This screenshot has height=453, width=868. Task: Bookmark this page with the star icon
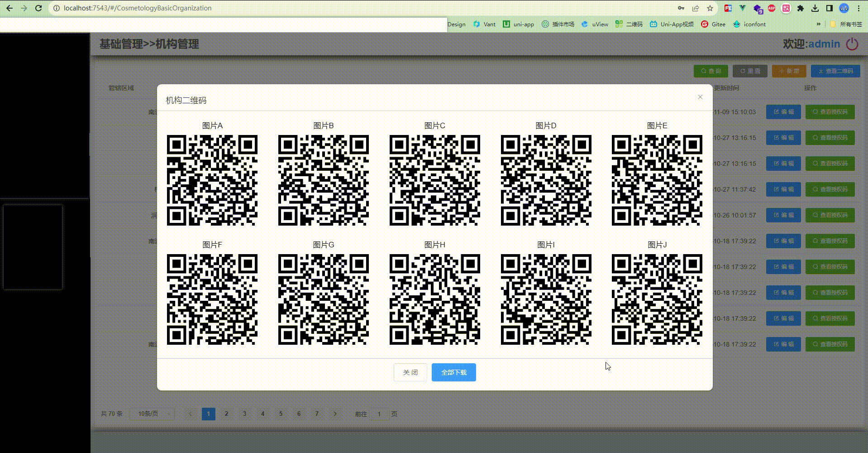click(x=710, y=8)
